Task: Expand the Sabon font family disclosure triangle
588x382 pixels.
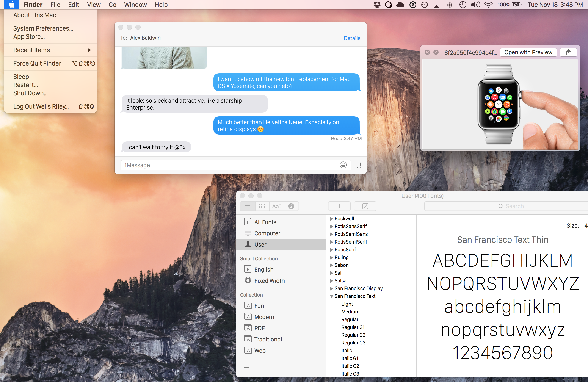Action: click(331, 265)
